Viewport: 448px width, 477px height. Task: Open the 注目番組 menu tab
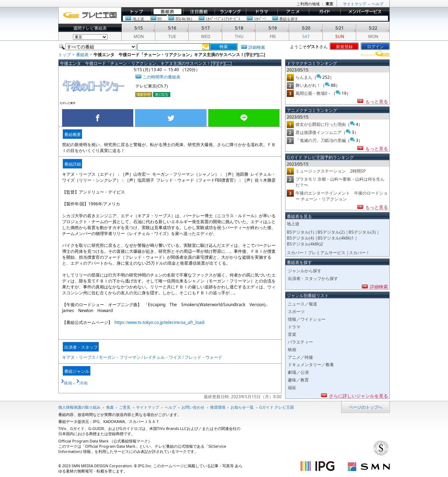pos(199,12)
